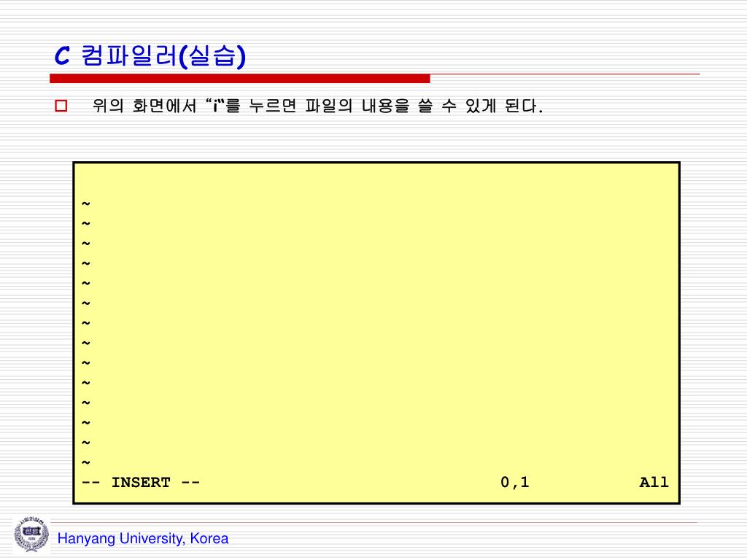Click the '0,1' cursor position text
747x560 pixels.
514,483
